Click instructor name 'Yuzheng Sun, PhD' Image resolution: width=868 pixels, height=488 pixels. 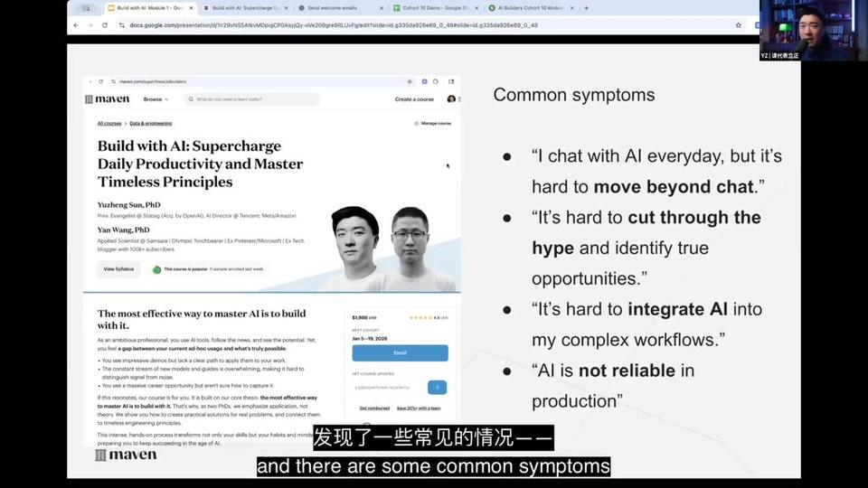(x=129, y=205)
